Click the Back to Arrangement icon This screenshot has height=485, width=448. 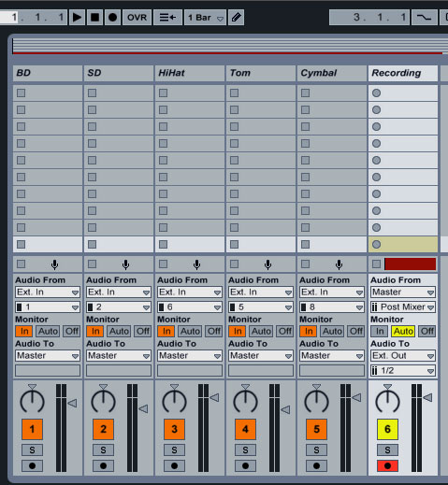168,18
